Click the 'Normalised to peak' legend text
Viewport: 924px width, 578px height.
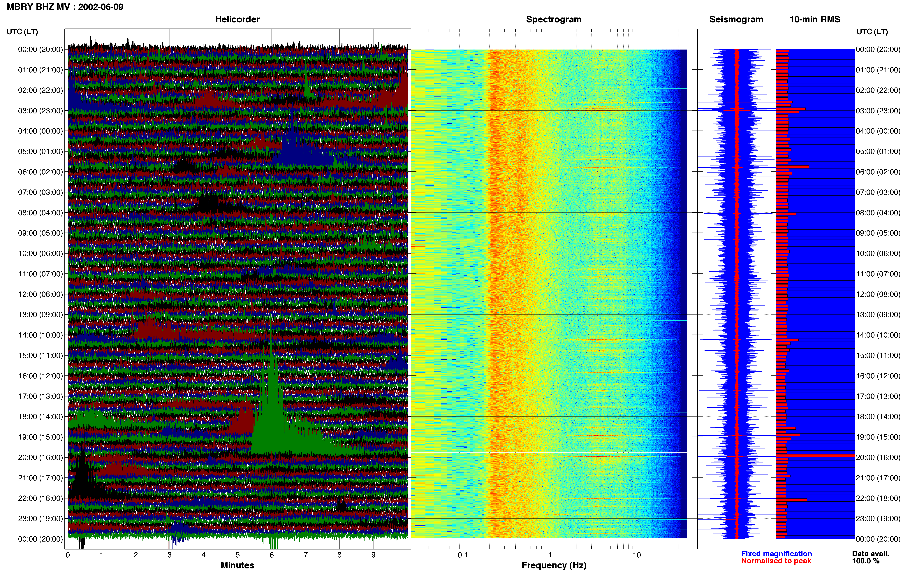click(x=776, y=561)
